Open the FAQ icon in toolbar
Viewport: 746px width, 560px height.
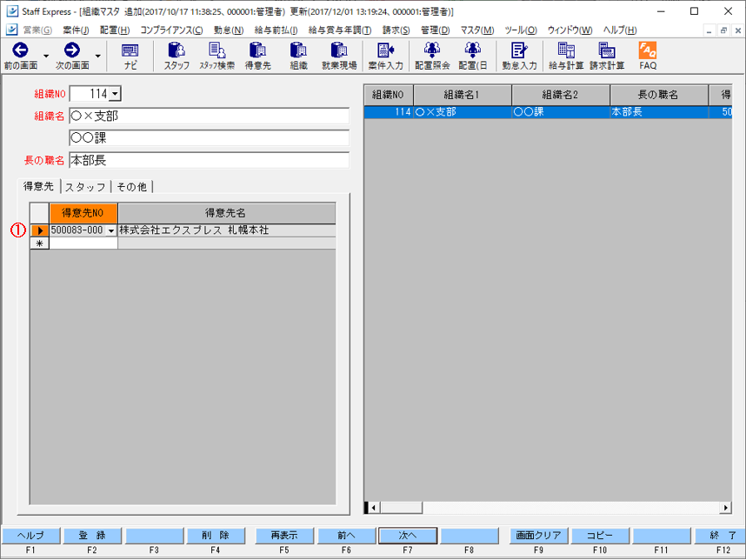coord(648,56)
